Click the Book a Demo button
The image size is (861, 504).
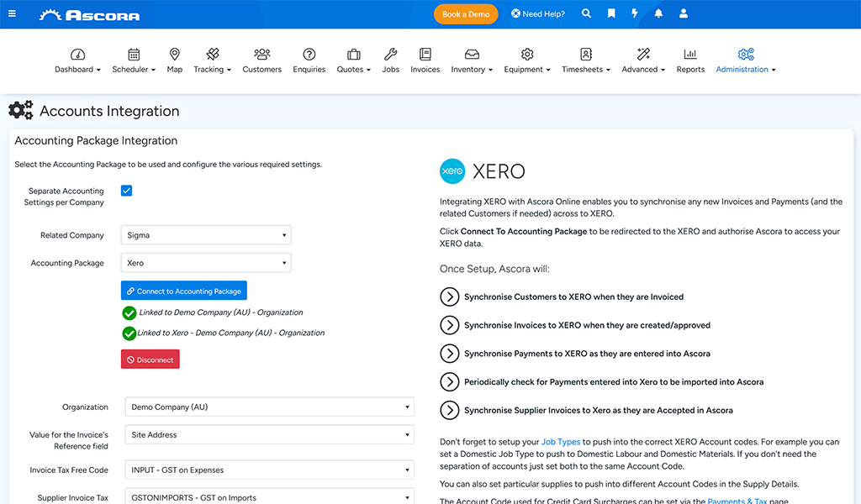[466, 14]
